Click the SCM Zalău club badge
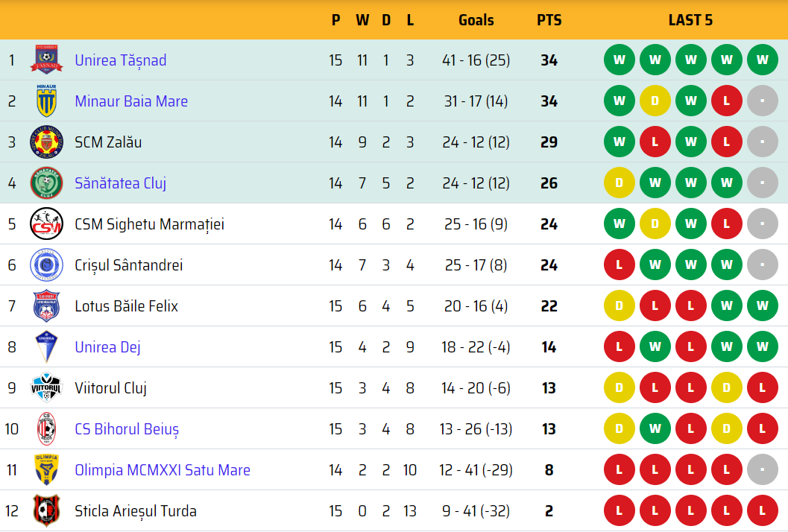The image size is (788, 532). 46,142
